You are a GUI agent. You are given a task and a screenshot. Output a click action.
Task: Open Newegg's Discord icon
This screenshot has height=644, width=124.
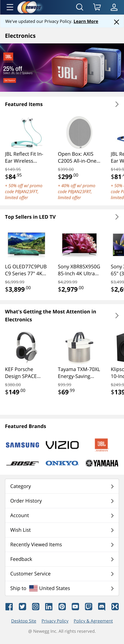click(102, 606)
